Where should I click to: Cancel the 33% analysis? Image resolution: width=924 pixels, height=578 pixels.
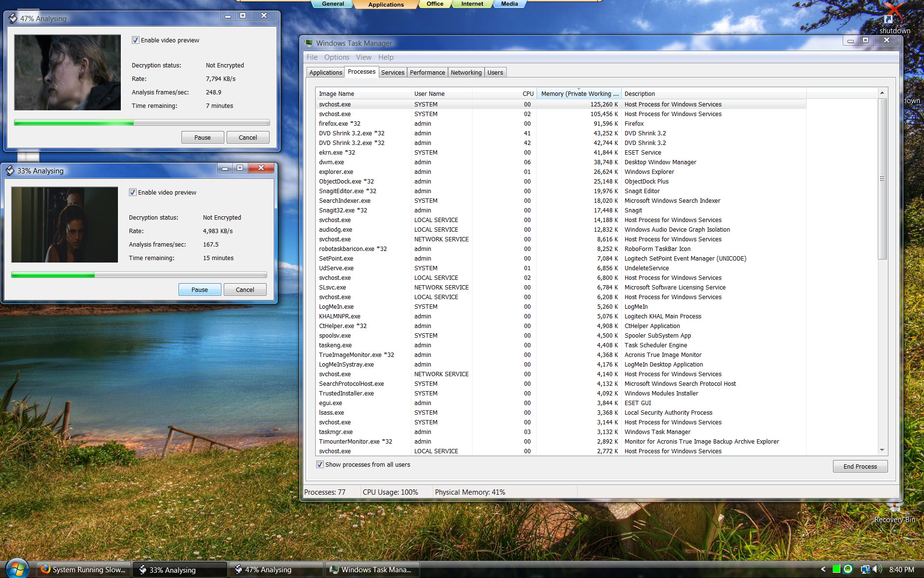tap(245, 289)
